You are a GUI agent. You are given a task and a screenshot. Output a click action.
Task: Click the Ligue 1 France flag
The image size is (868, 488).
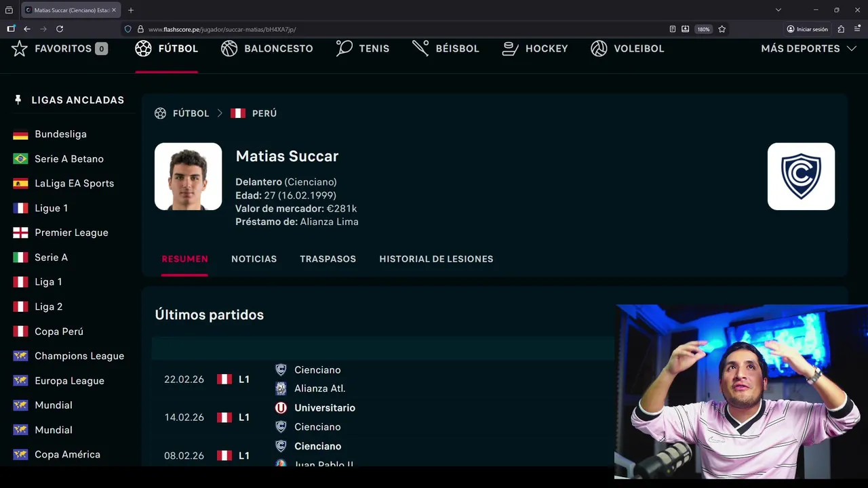coord(21,208)
